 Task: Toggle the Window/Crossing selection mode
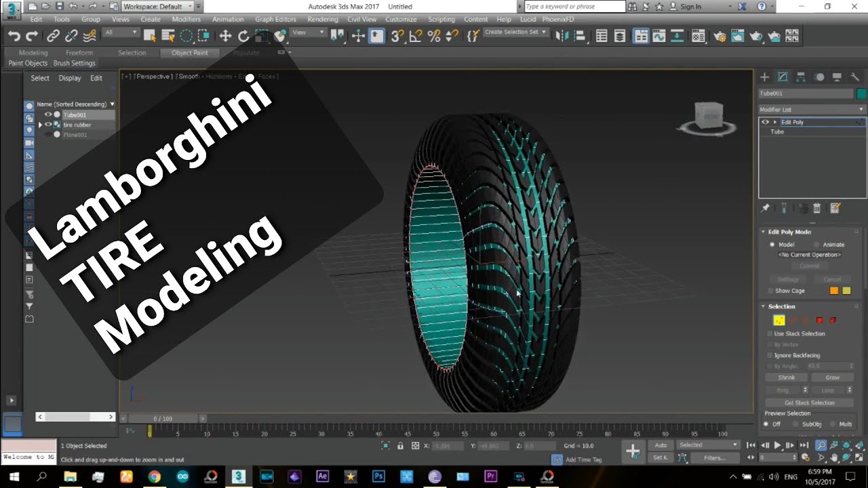coord(203,36)
